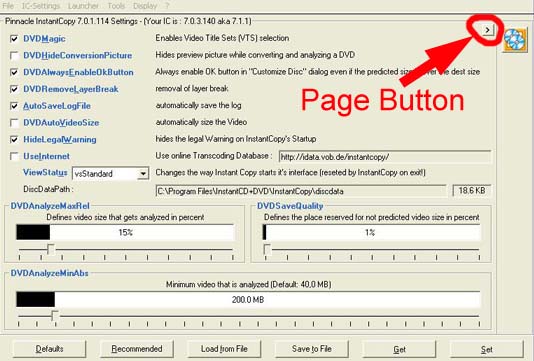Viewport: 534px width, 361px height.
Task: Open the Display menu
Action: pyautogui.click(x=145, y=6)
